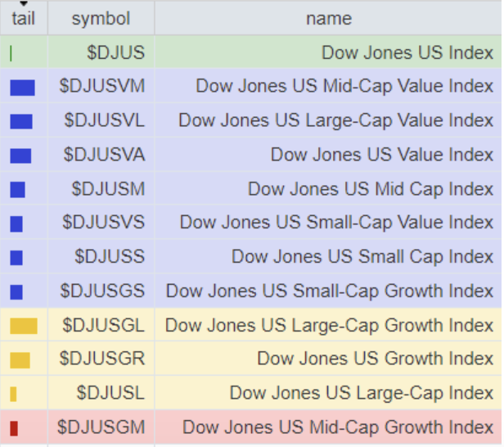The height and width of the screenshot is (447, 504).
Task: Open Dow Jones US Index row
Action: [407, 53]
